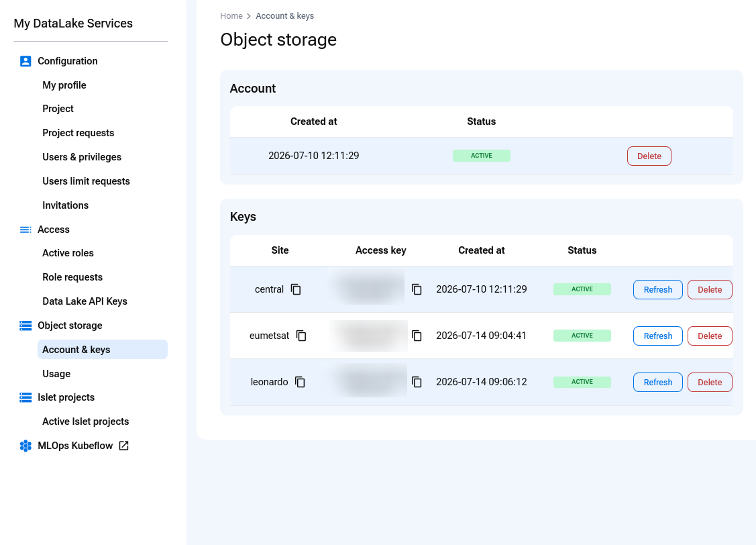This screenshot has height=545, width=756.
Task: Click the Configuration section heading
Action: (x=68, y=61)
